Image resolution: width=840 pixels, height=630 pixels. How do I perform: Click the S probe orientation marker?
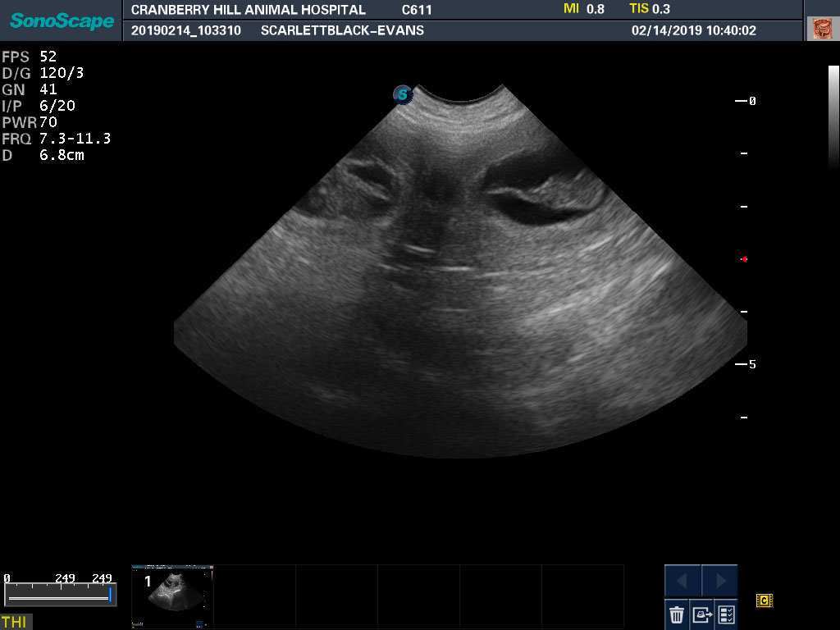[x=402, y=94]
